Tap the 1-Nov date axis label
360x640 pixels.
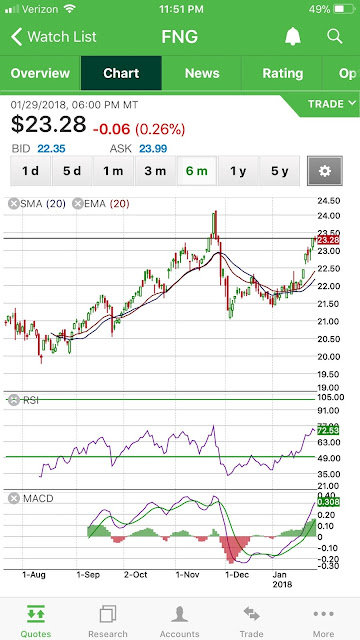tap(188, 575)
